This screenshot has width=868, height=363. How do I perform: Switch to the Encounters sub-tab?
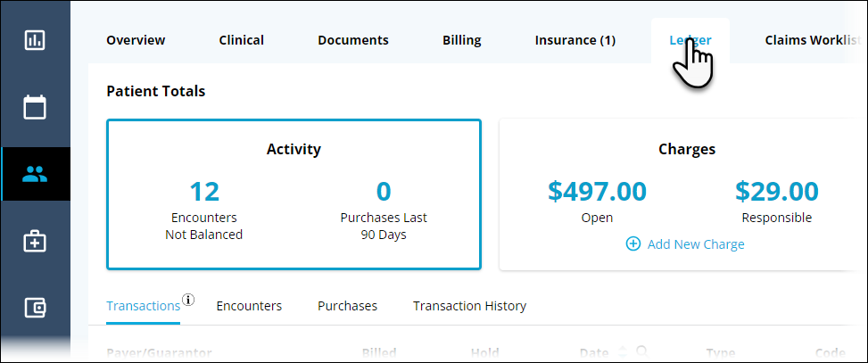click(x=249, y=306)
